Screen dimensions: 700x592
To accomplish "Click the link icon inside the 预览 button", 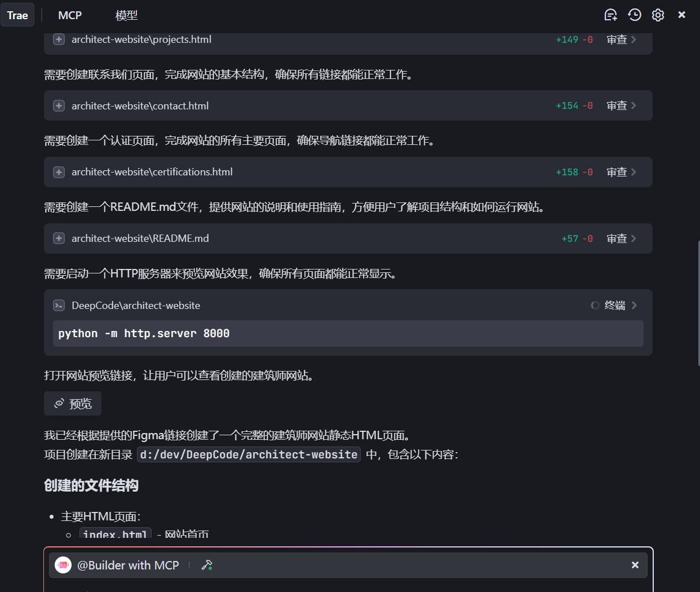I will click(x=59, y=403).
